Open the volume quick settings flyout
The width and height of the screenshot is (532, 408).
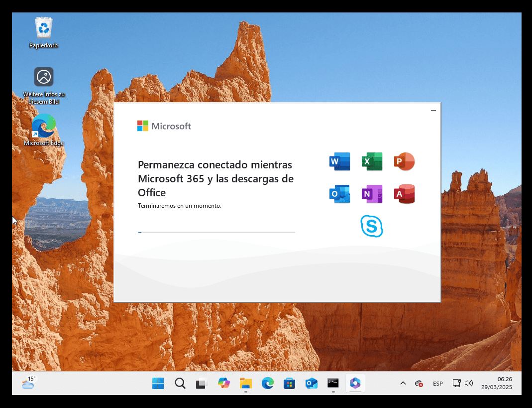tap(468, 383)
